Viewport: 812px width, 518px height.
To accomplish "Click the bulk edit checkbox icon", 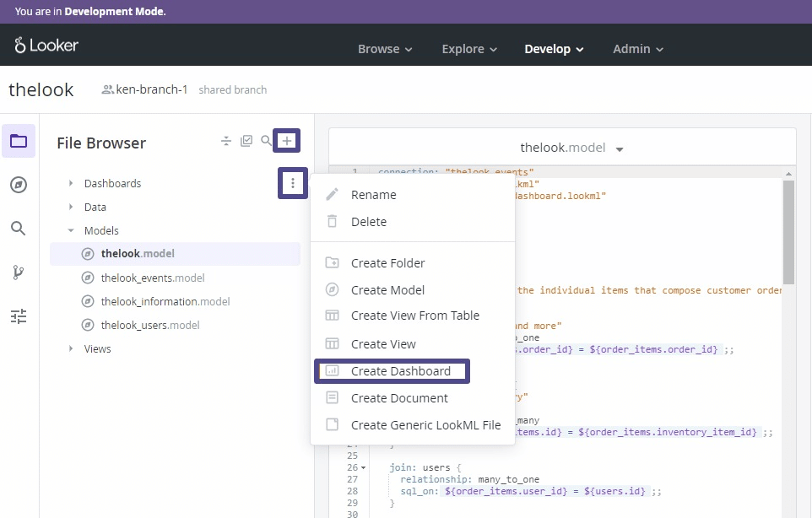I will pyautogui.click(x=246, y=141).
